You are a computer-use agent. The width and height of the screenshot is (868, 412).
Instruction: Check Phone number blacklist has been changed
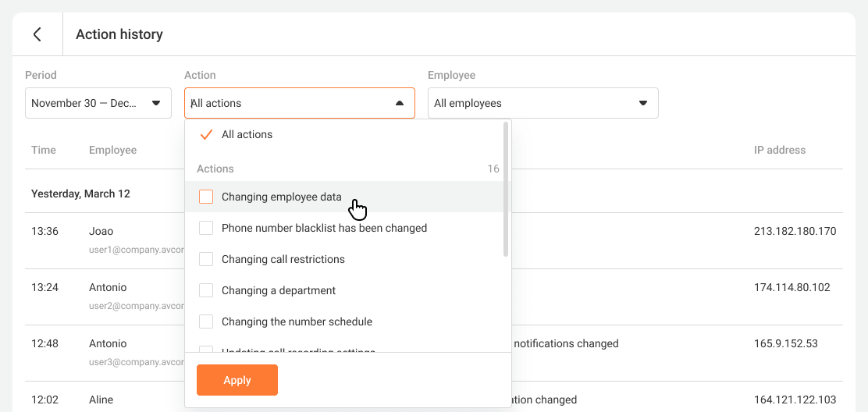(206, 228)
